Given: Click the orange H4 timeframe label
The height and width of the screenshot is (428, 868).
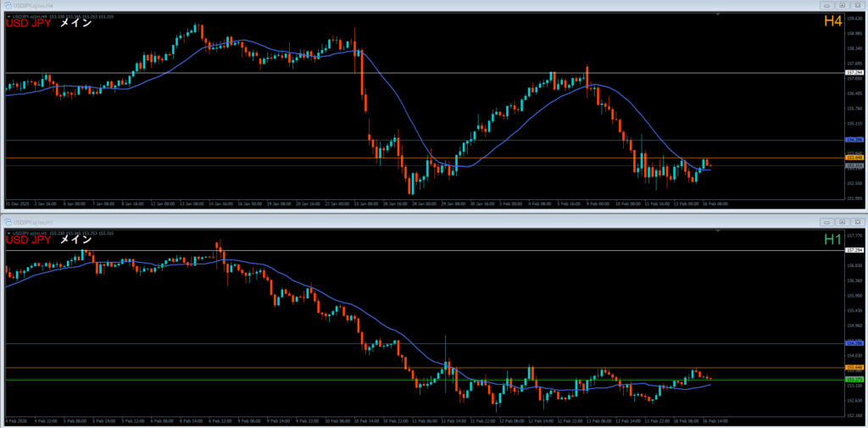Looking at the screenshot, I should [x=832, y=21].
